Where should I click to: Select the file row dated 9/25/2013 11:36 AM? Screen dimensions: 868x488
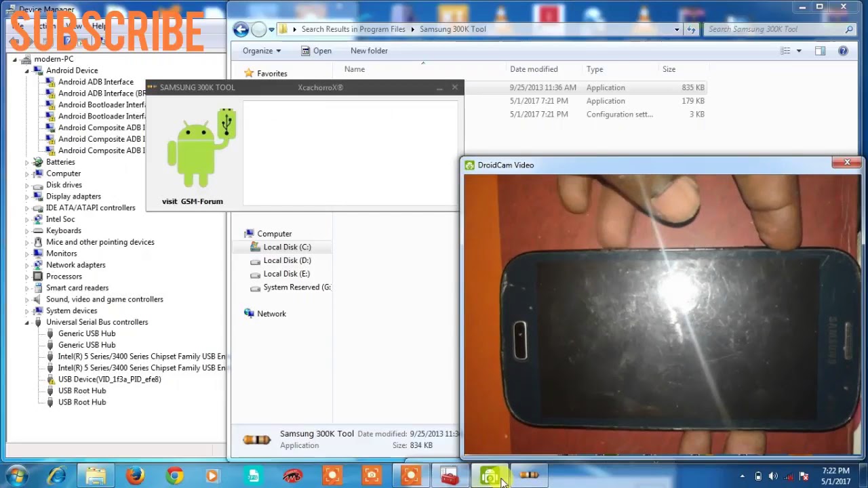coord(587,87)
